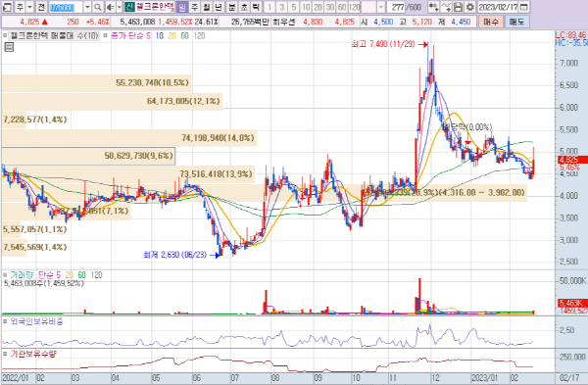Click the green 60 price moving average legend
The image size is (588, 385).
(184, 36)
